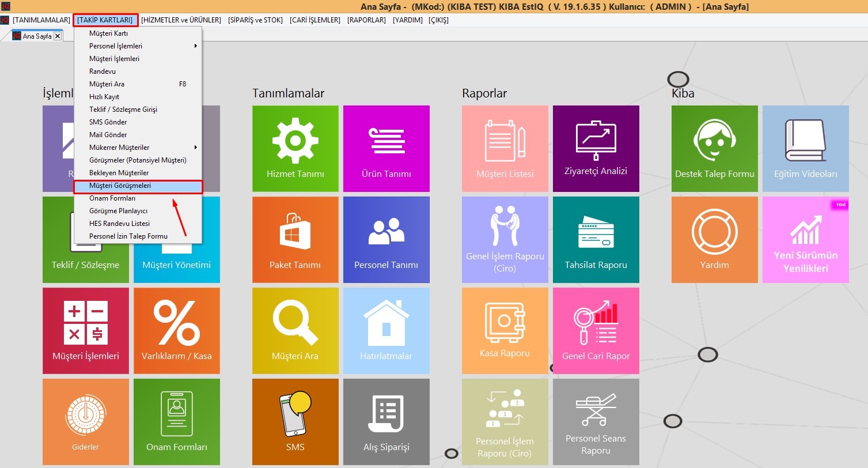
Task: Click the Paket Tanımı shopping bag tile
Action: [x=295, y=239]
